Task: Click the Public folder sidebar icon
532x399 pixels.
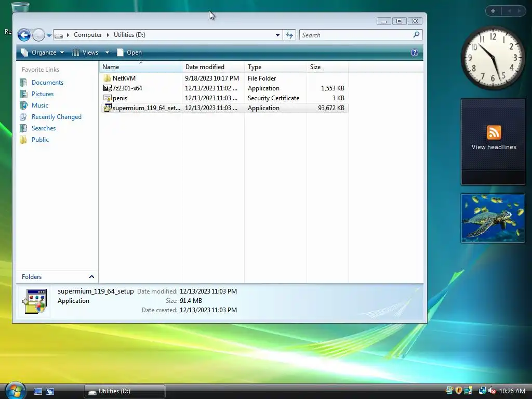Action: [x=23, y=140]
